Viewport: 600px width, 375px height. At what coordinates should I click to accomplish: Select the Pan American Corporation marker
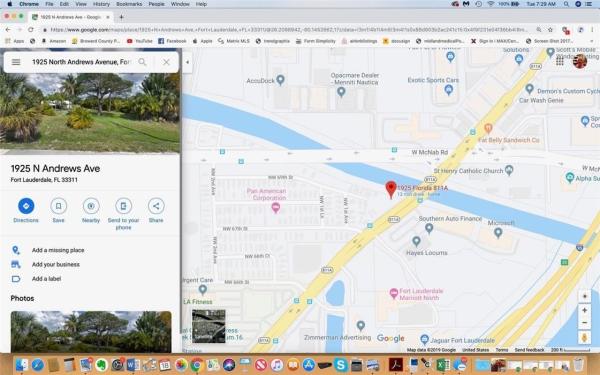(276, 208)
